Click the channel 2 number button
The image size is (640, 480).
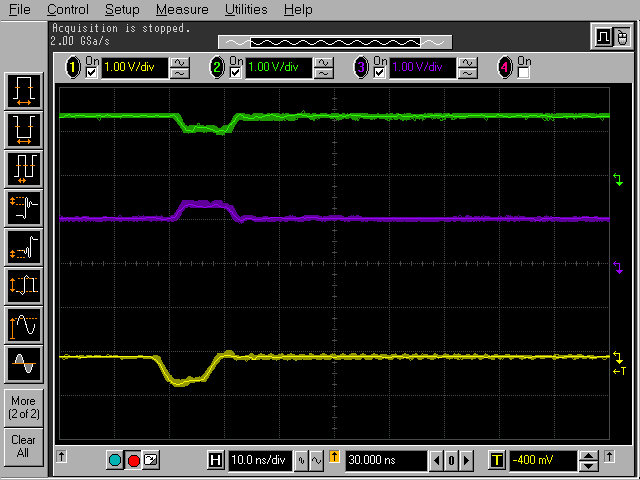217,67
